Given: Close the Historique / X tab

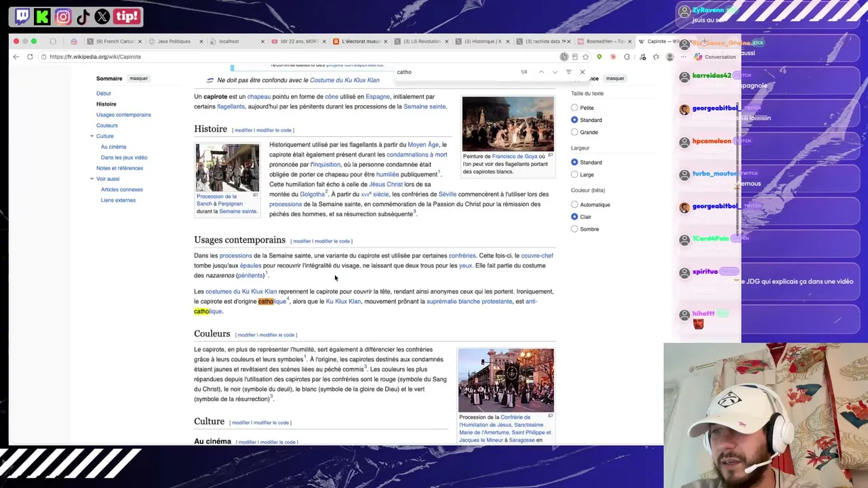Looking at the screenshot, I should 508,41.
